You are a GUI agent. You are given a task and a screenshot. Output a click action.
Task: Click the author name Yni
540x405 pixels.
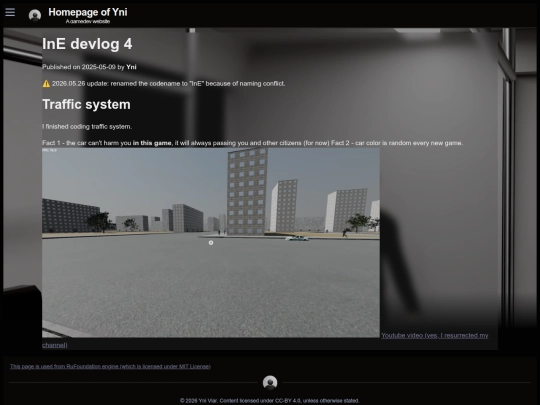131,67
